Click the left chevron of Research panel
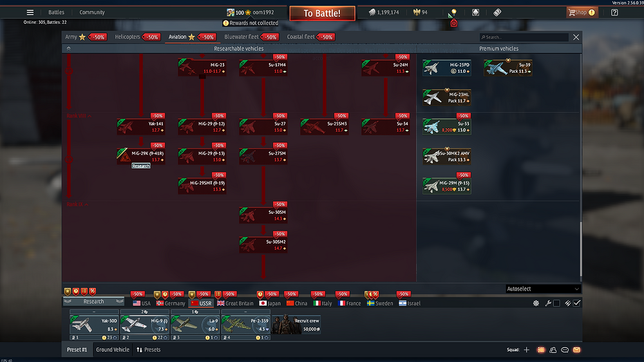The height and width of the screenshot is (362, 644). [68, 301]
